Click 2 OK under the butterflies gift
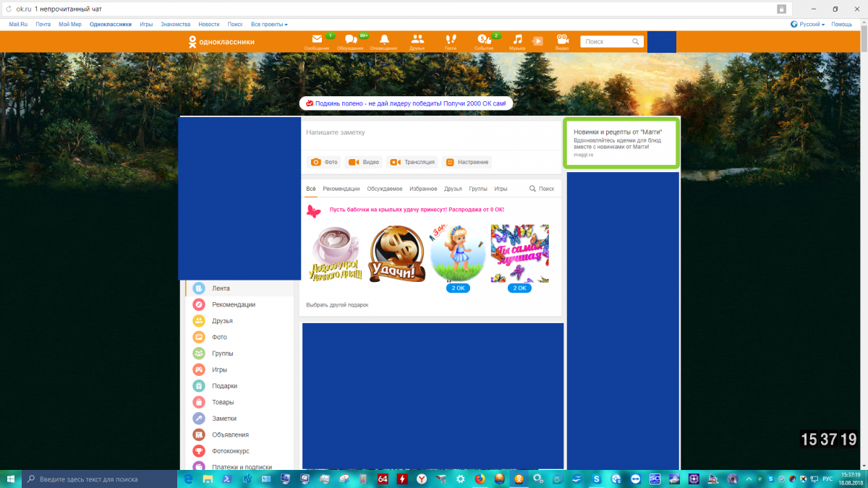 pyautogui.click(x=519, y=288)
